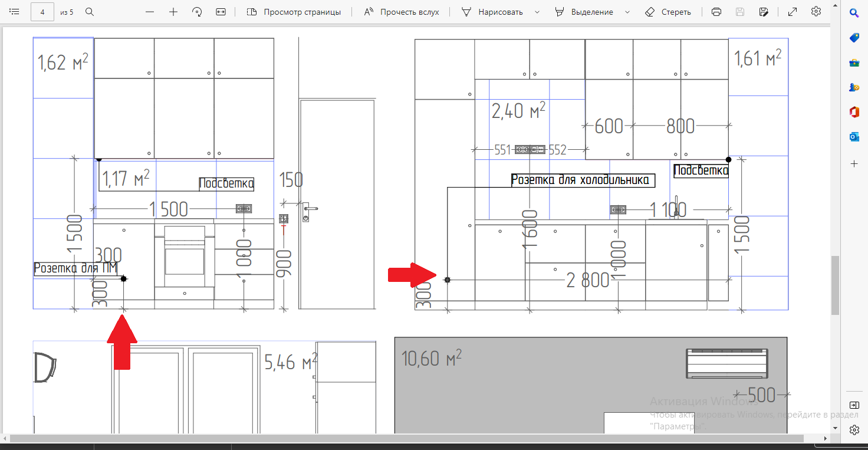Zoom in with the plus button
The height and width of the screenshot is (450, 868).
pyautogui.click(x=173, y=12)
